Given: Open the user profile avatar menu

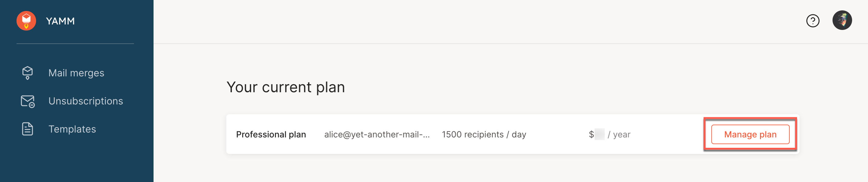Looking at the screenshot, I should (x=842, y=20).
